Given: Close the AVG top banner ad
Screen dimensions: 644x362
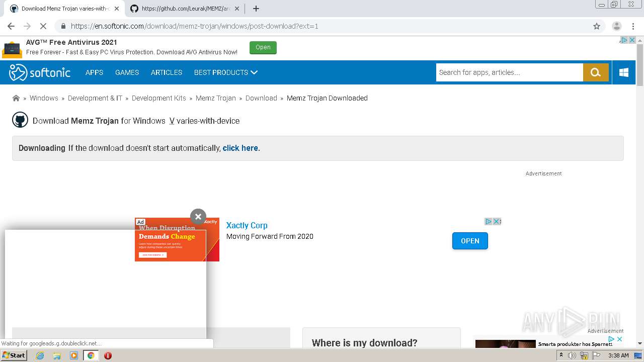Looking at the screenshot, I should pyautogui.click(x=632, y=40).
